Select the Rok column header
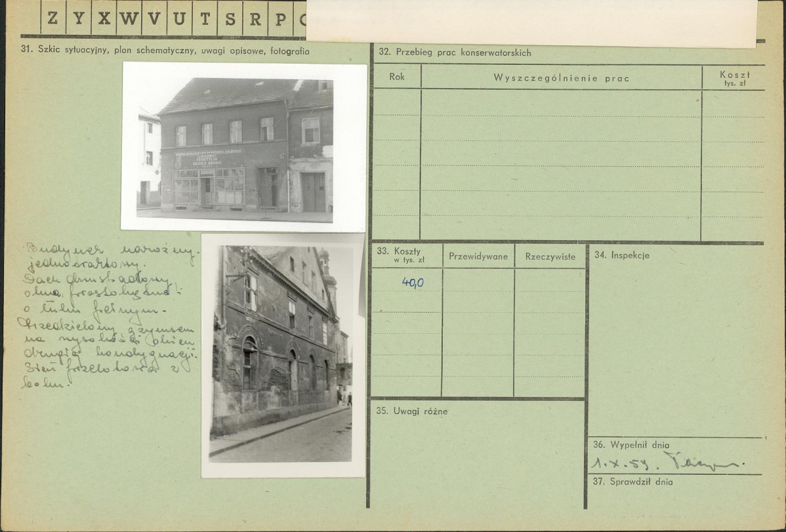 [x=396, y=77]
